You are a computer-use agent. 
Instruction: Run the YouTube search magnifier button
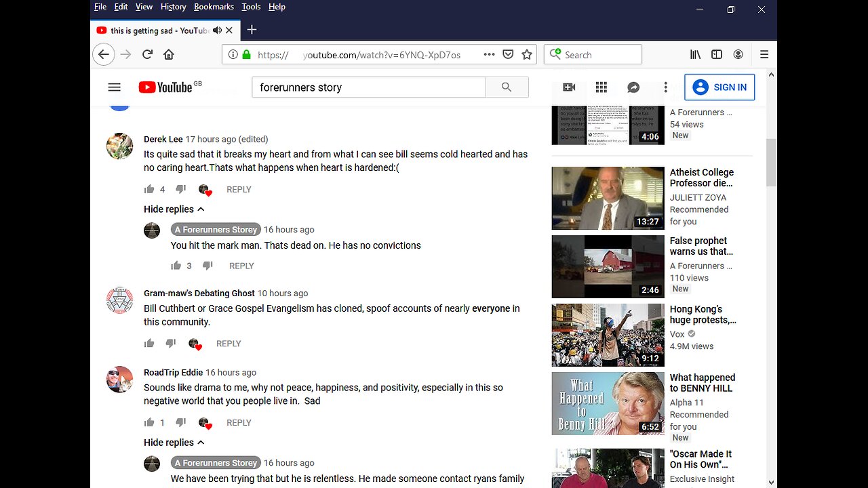point(507,87)
